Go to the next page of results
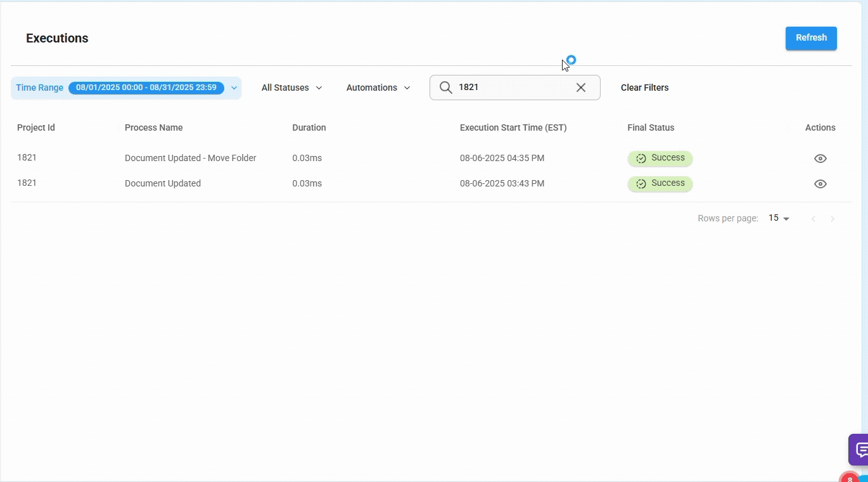This screenshot has height=482, width=868. coord(833,218)
